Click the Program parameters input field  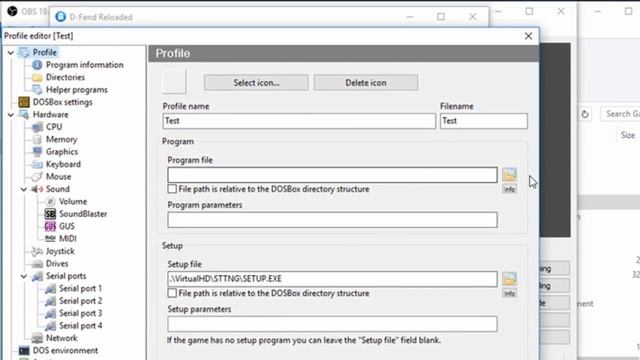point(332,220)
